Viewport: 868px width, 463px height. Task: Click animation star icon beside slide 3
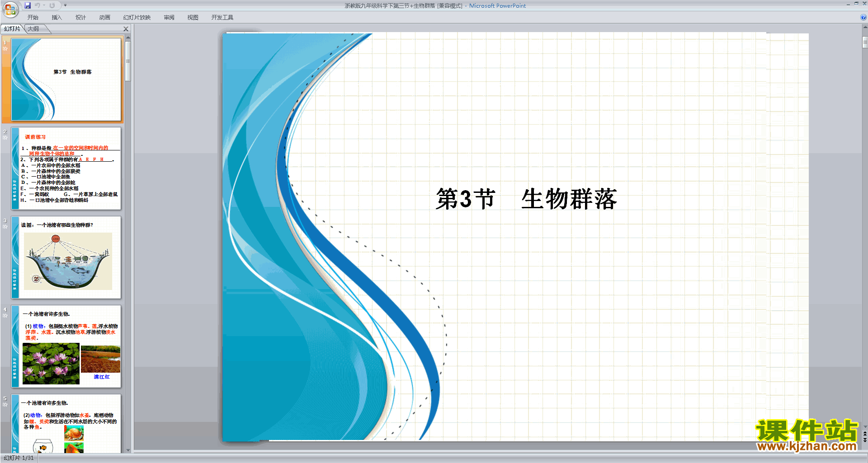pos(5,227)
